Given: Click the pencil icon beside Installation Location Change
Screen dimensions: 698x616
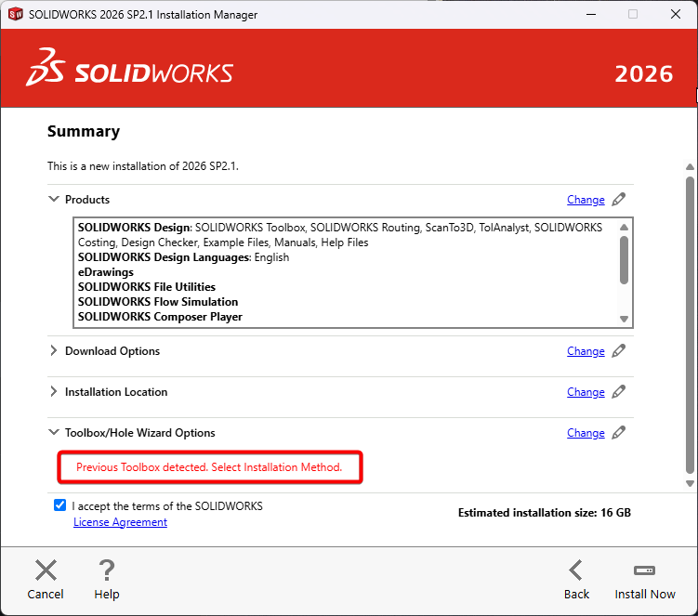Looking at the screenshot, I should click(x=618, y=392).
